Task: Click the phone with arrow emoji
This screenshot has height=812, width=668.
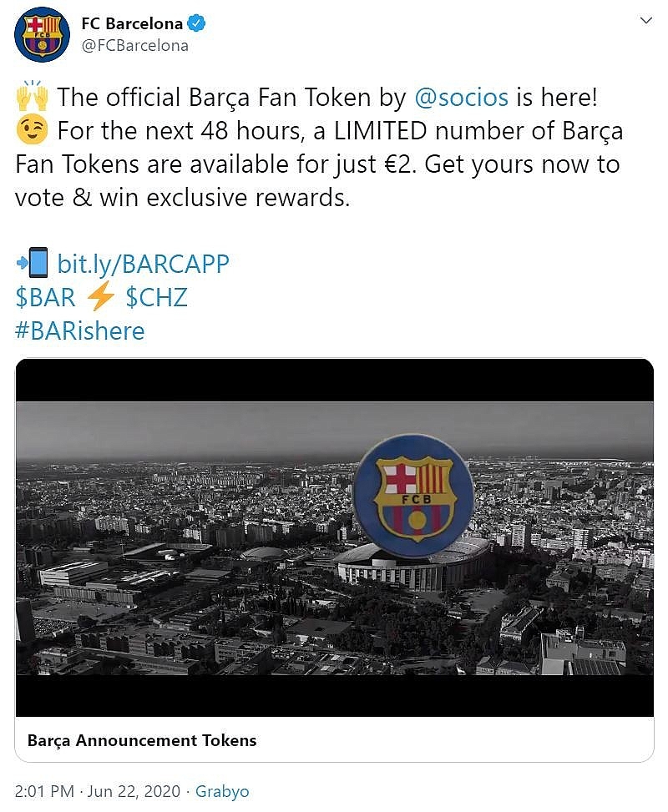Action: (32, 263)
